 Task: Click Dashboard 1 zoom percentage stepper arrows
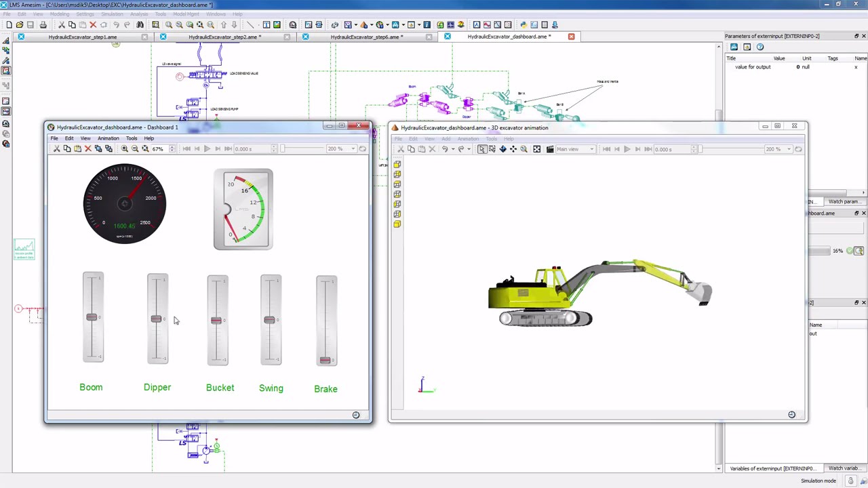coord(172,149)
